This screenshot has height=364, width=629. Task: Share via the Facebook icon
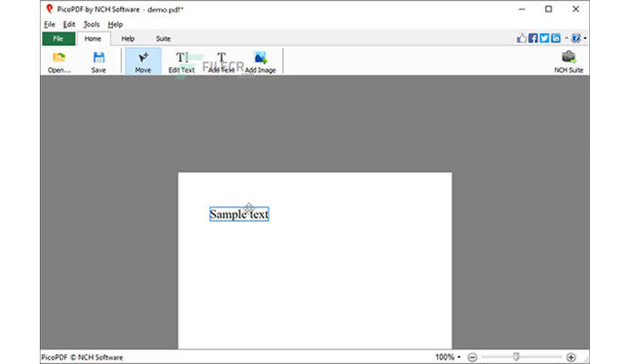click(533, 38)
